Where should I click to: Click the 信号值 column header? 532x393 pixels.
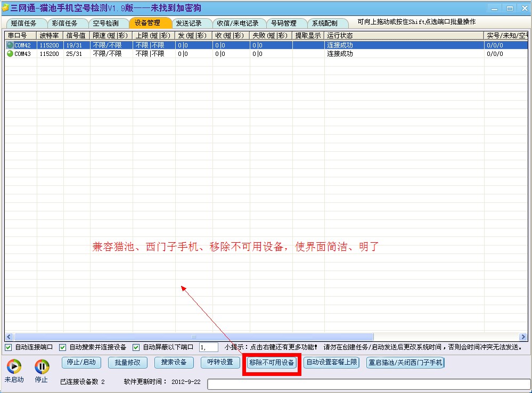pos(77,36)
